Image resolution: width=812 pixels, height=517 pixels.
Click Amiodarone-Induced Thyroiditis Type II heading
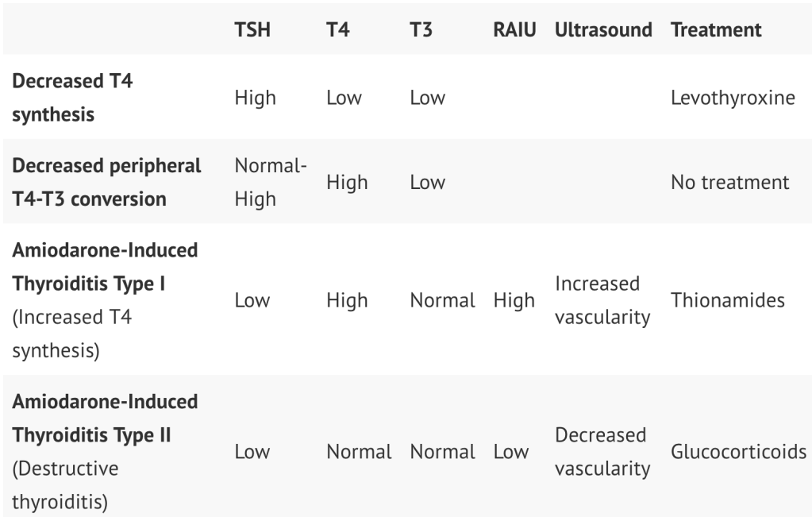tap(105, 419)
